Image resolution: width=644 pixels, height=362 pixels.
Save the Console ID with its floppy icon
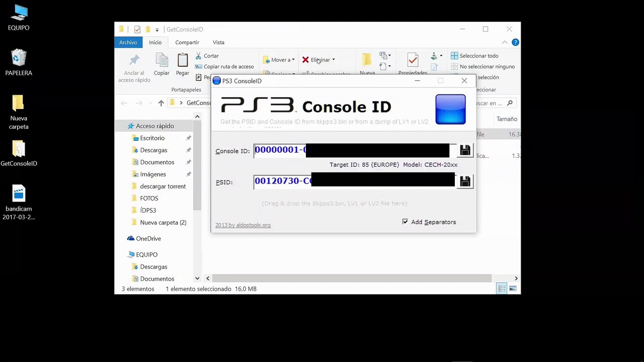coord(465,150)
